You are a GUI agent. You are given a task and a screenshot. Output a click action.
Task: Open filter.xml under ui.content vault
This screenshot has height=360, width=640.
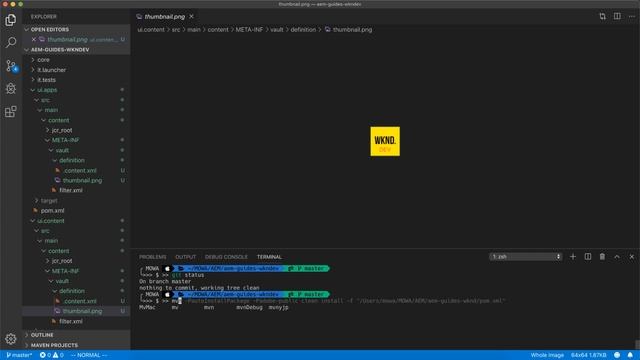(x=71, y=322)
